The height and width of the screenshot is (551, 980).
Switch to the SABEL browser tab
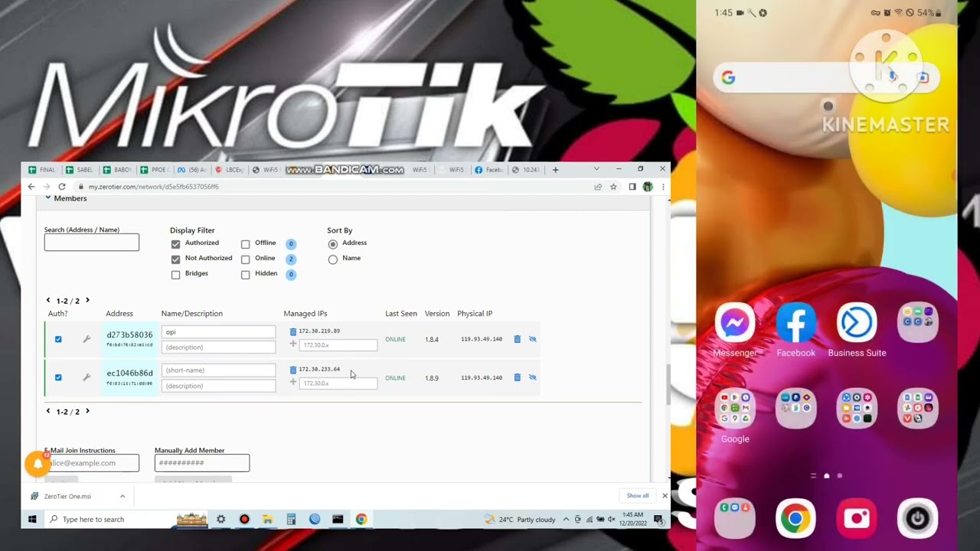coord(80,170)
